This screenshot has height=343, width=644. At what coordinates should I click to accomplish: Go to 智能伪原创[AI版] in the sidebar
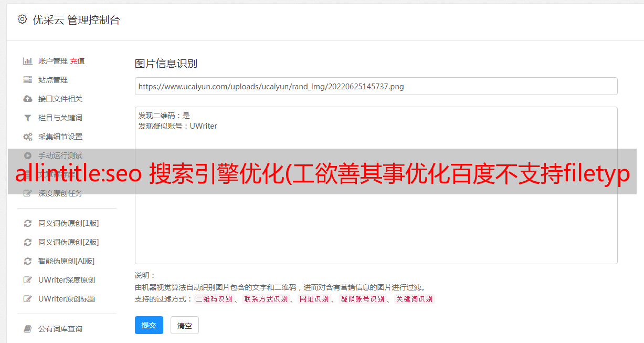click(67, 261)
